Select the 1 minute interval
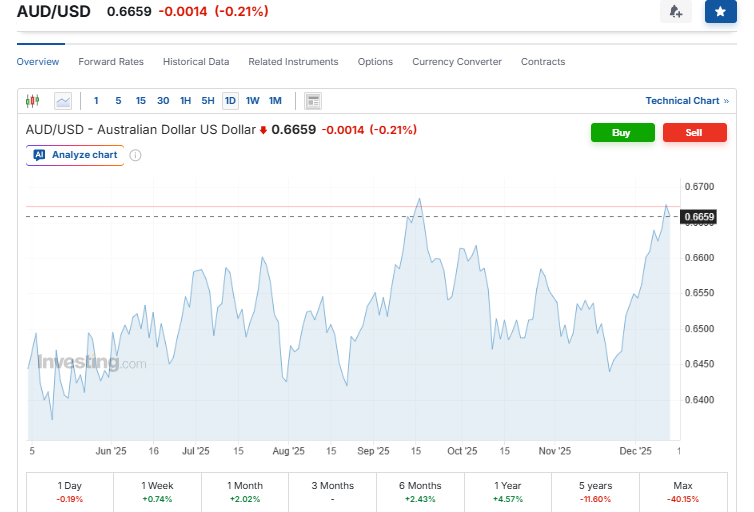Viewport: 754px width, 512px height. pos(96,101)
